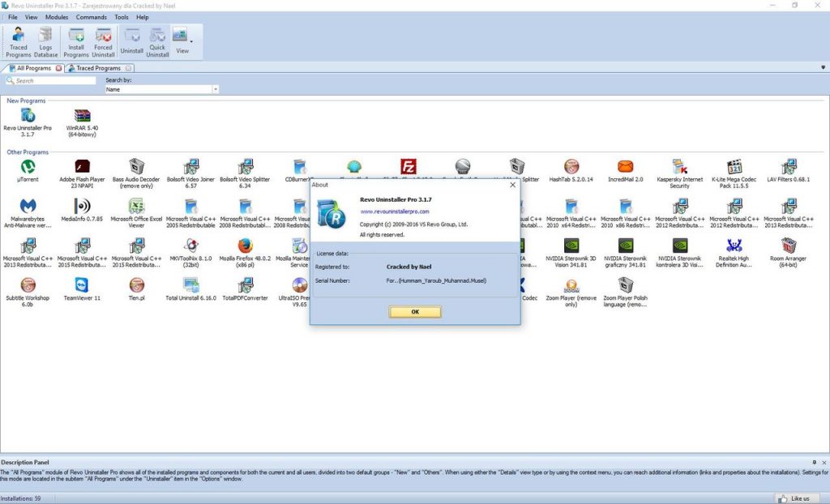Open the Help menu
Viewport: 830px width, 504px height.
click(x=143, y=17)
